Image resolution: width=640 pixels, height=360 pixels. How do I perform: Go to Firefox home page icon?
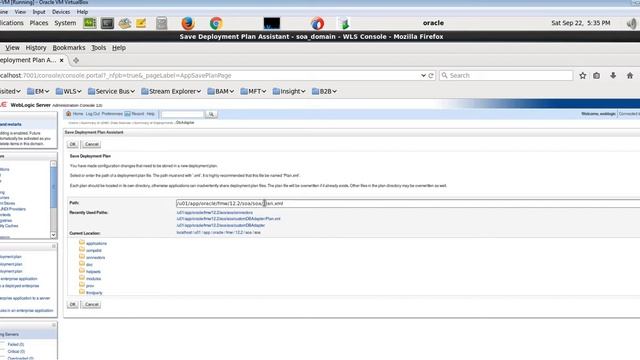[630, 76]
